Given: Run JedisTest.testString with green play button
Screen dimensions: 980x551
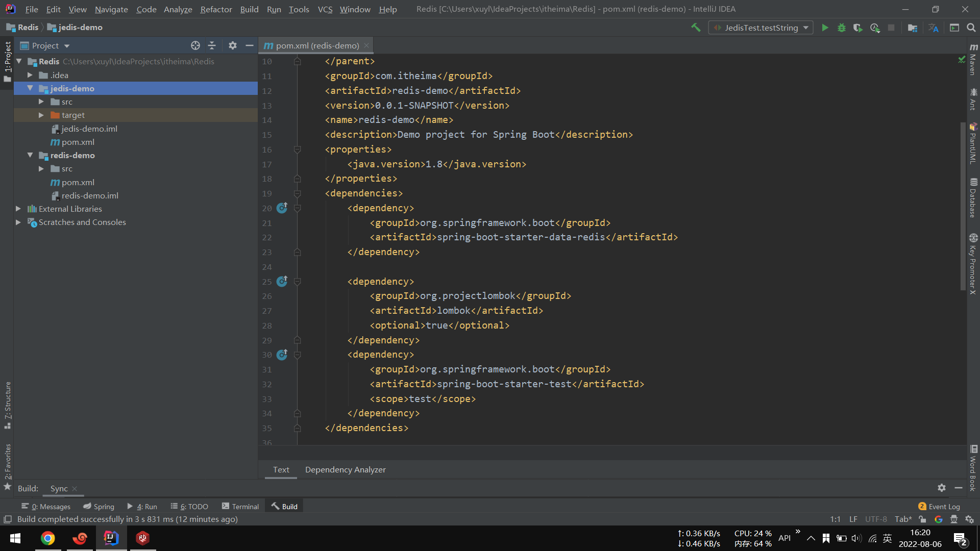Looking at the screenshot, I should pos(825,28).
